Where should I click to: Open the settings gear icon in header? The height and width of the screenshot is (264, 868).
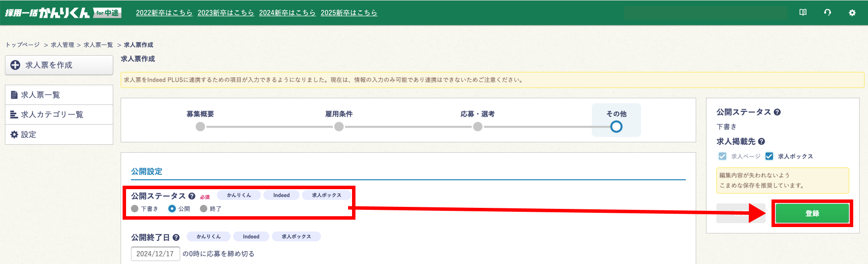852,13
